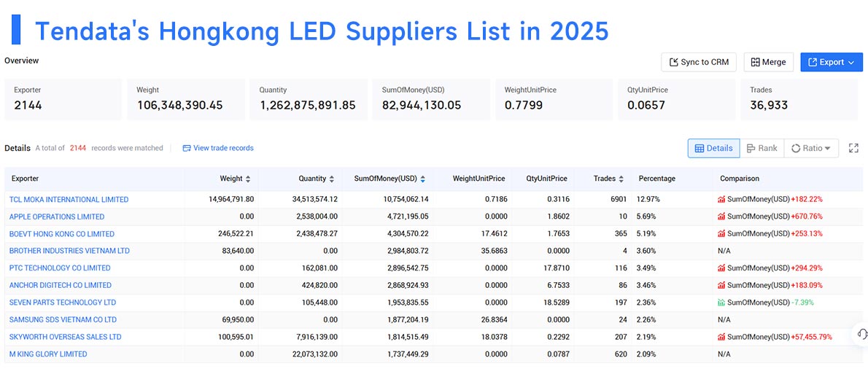Switch to Rank view tab
This screenshot has width=868, height=374.
point(762,148)
